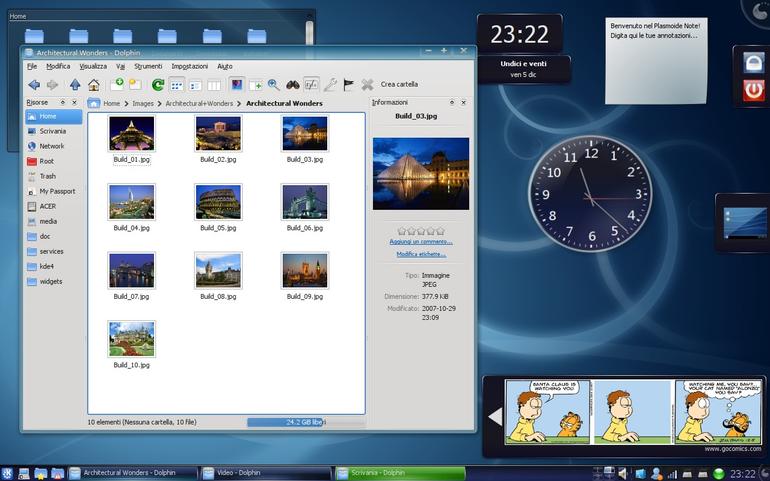
Task: Click Architectural+Wonders breadcrumb segment
Action: 199,104
